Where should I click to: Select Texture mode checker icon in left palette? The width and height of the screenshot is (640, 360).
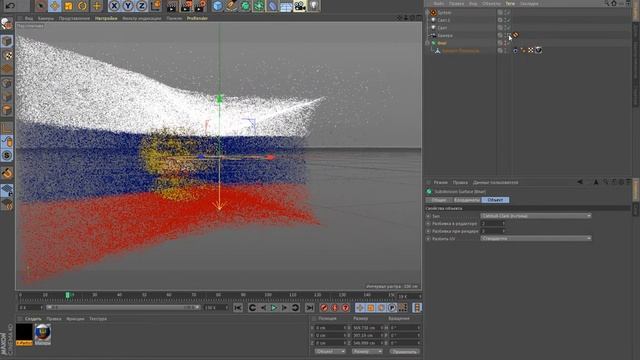[7, 55]
